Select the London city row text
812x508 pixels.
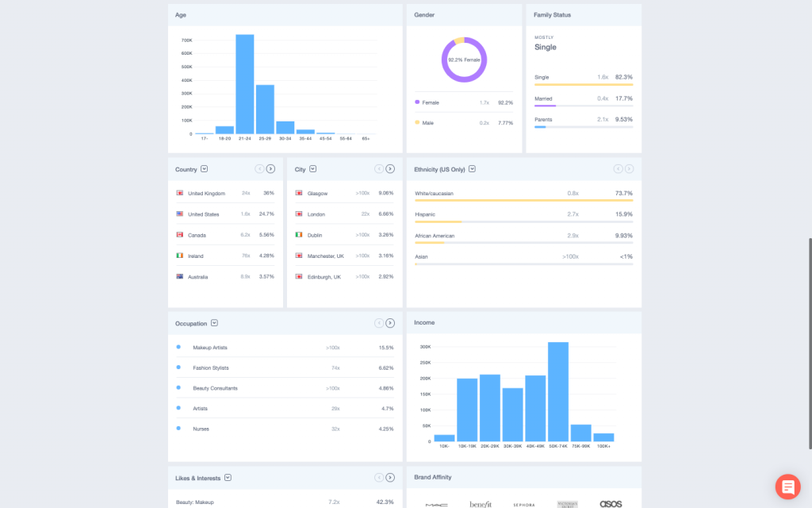[x=316, y=214]
